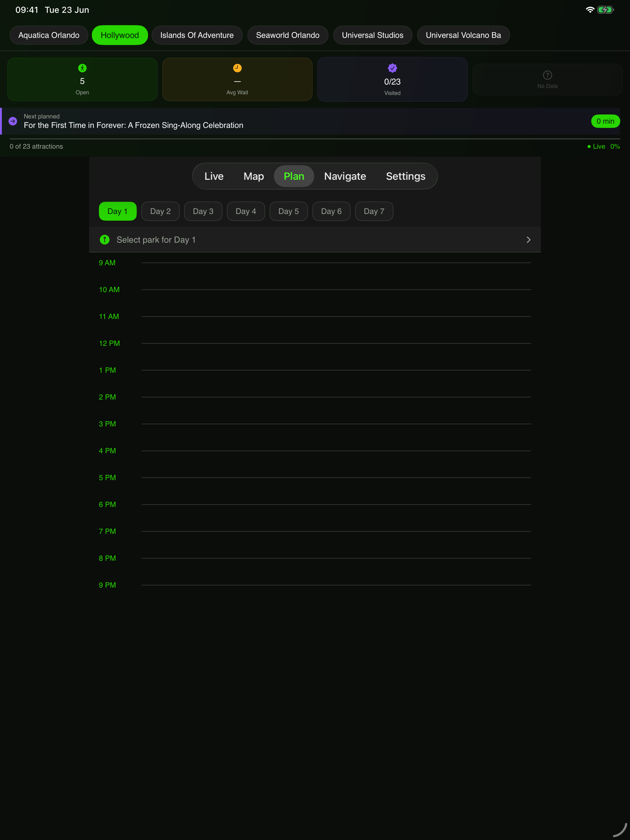Click the 6 PM timeline slot
The height and width of the screenshot is (840, 630).
315,505
